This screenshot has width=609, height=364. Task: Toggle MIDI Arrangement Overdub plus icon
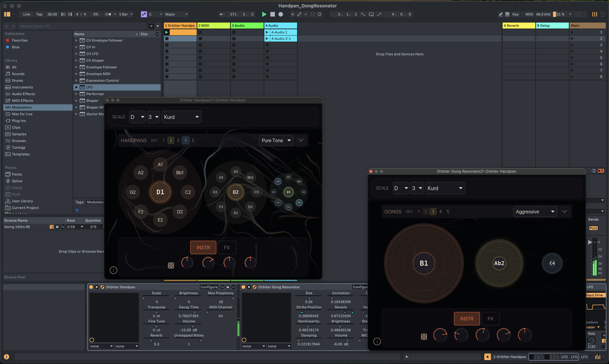coord(292,14)
